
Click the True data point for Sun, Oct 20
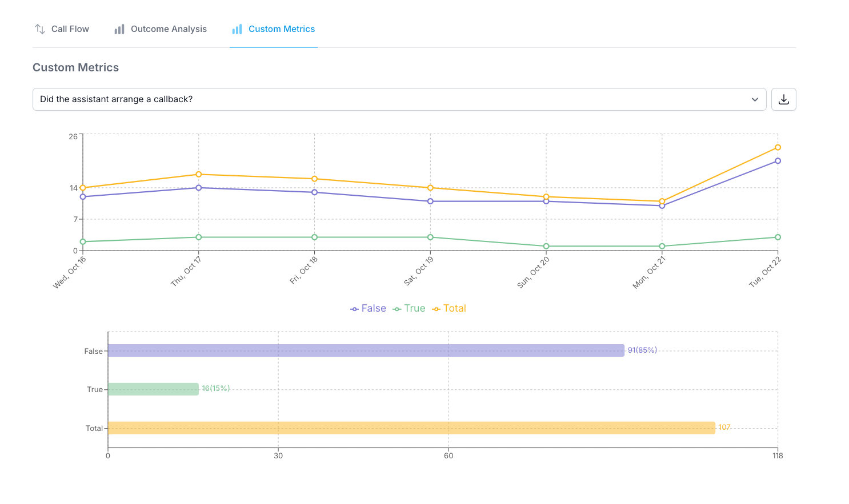[x=546, y=246]
